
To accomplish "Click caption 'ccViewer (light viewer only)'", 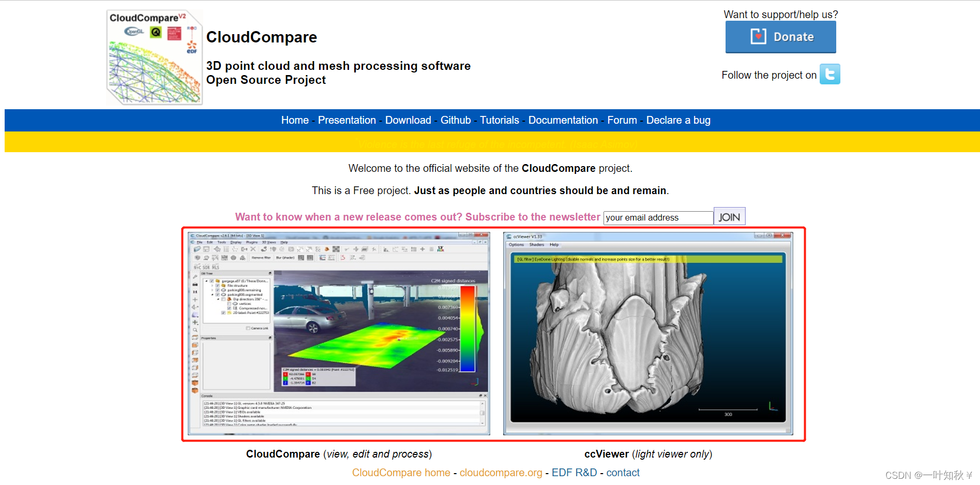I will [x=648, y=454].
